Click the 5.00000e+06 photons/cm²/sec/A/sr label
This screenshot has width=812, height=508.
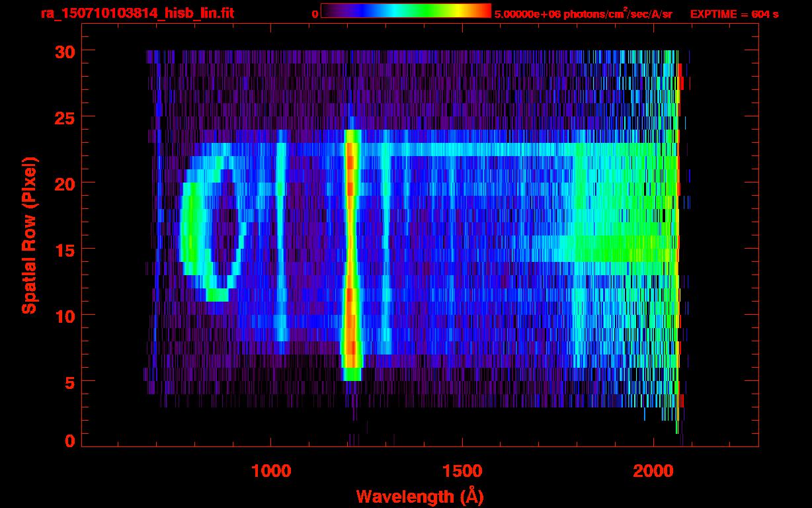coord(583,14)
